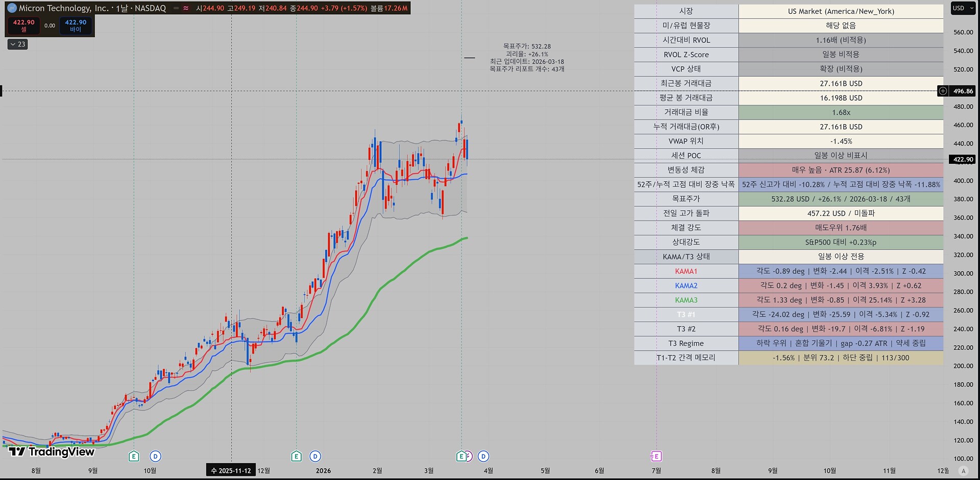Click the KAMA/T3 상태 row label
Screen dimensions: 980x480
[x=686, y=257]
